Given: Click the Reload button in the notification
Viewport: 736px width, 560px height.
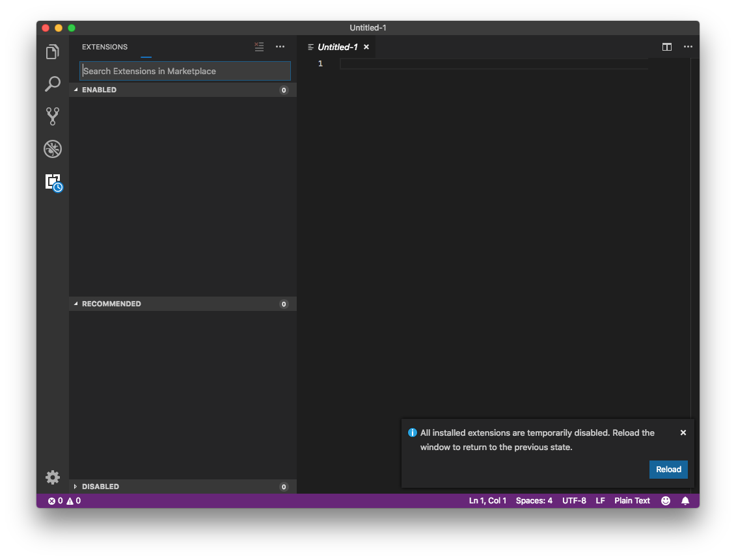Looking at the screenshot, I should pos(668,469).
